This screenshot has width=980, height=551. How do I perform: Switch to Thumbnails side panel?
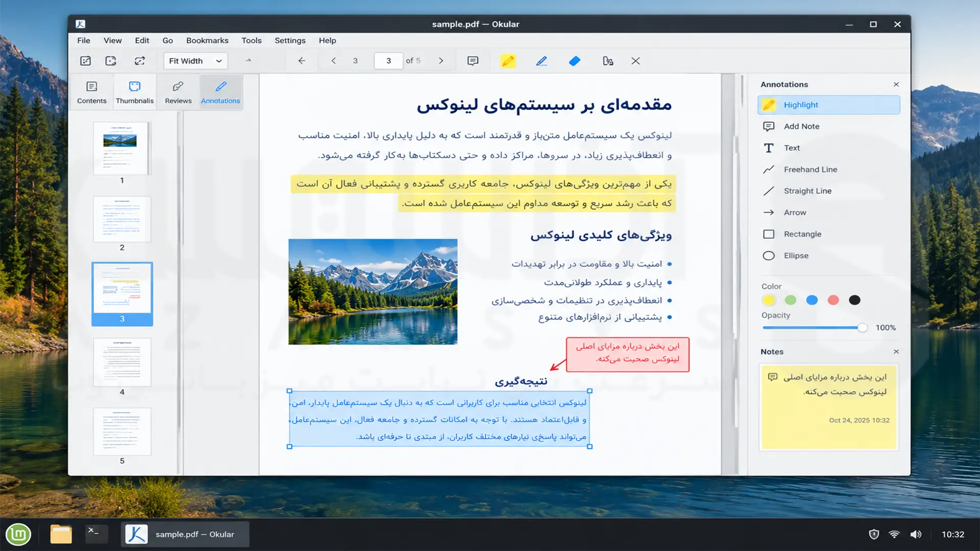pyautogui.click(x=135, y=92)
